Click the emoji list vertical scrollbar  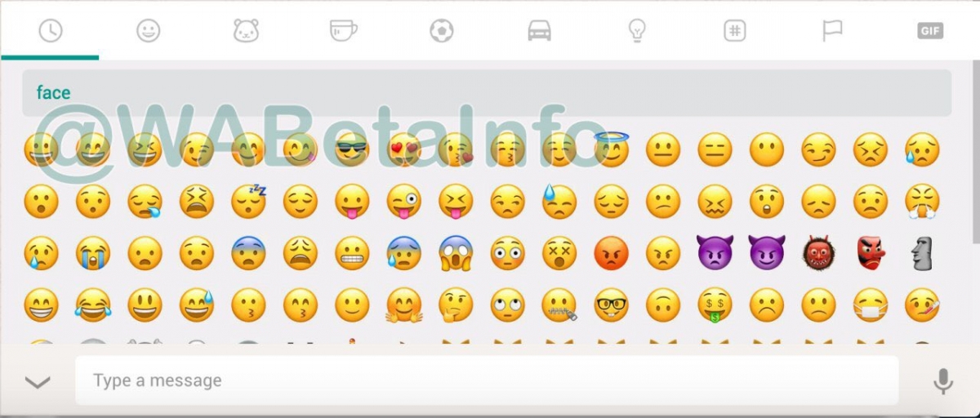[976, 155]
